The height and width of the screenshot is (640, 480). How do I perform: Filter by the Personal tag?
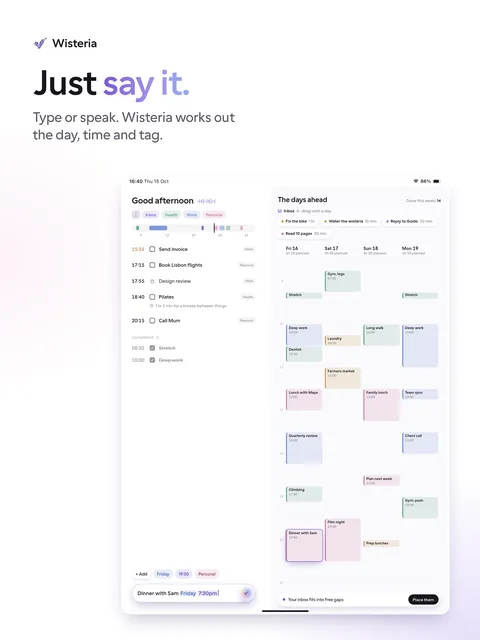tap(214, 215)
